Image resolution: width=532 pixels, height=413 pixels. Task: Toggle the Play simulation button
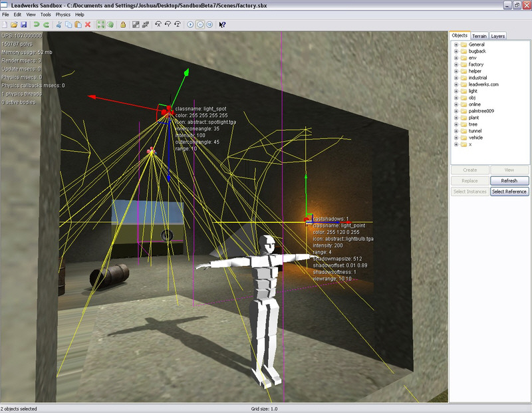190,25
